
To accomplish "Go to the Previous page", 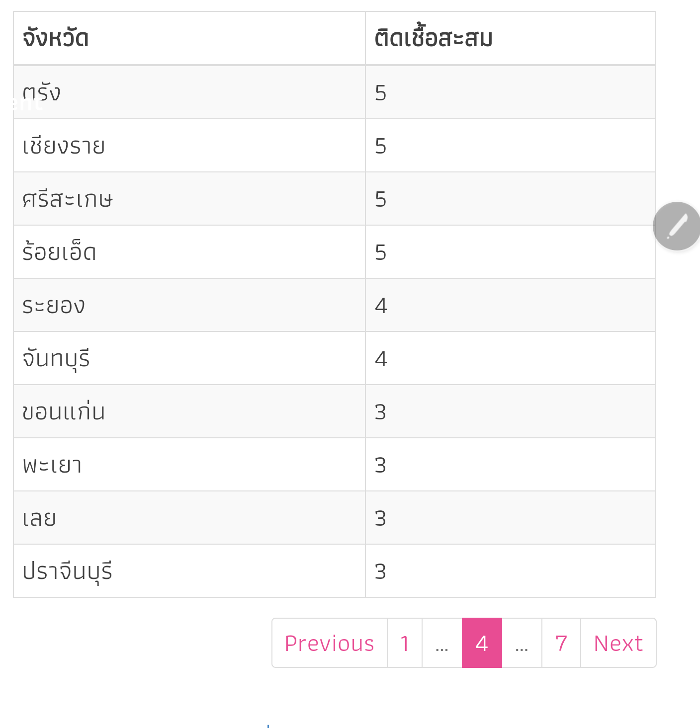I will [x=329, y=643].
